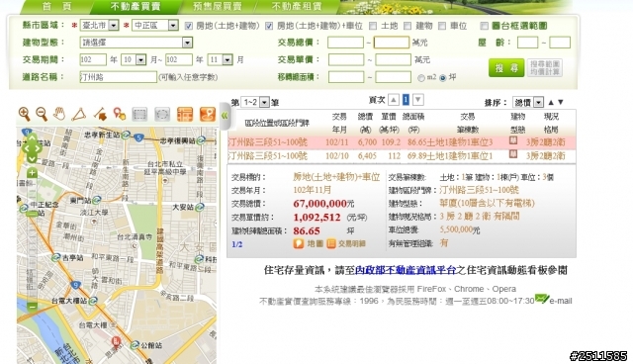Screen dimensions: 633x364
Task: Click building type icon in 102/10 row
Action: tap(513, 154)
